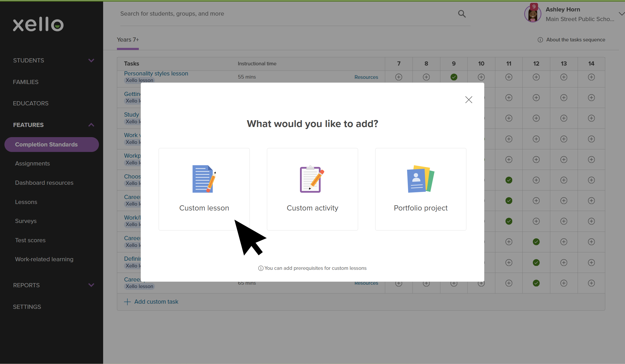Add Personality styles lesson to year 10
The image size is (625, 364).
pyautogui.click(x=481, y=77)
